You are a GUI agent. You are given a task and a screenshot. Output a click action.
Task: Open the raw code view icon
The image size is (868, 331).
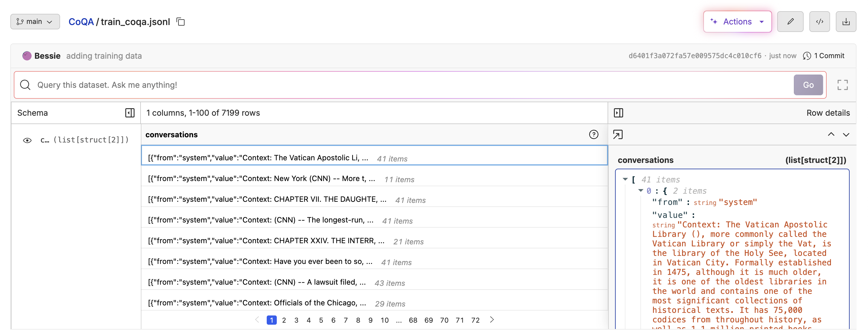(819, 22)
